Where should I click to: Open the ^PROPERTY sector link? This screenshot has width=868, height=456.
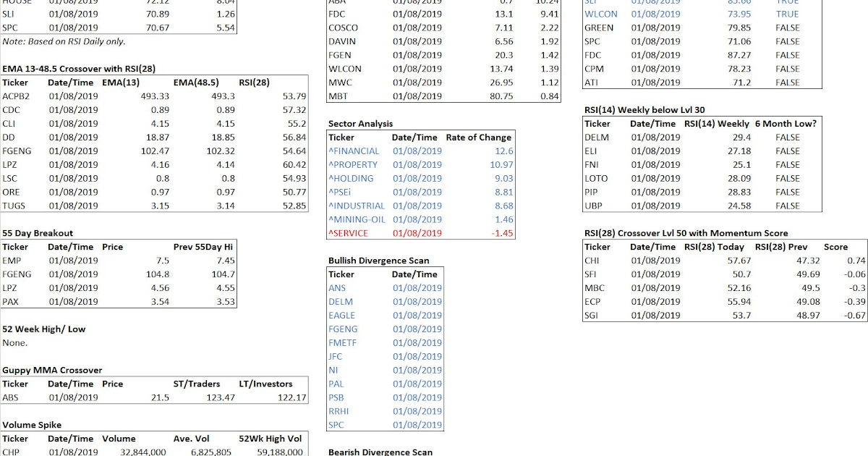[355, 164]
